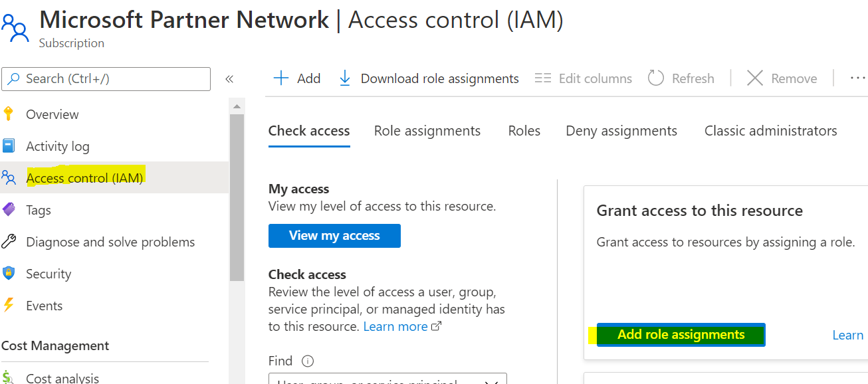The width and height of the screenshot is (868, 384).
Task: Collapse the sidebar with double chevron
Action: tap(229, 78)
